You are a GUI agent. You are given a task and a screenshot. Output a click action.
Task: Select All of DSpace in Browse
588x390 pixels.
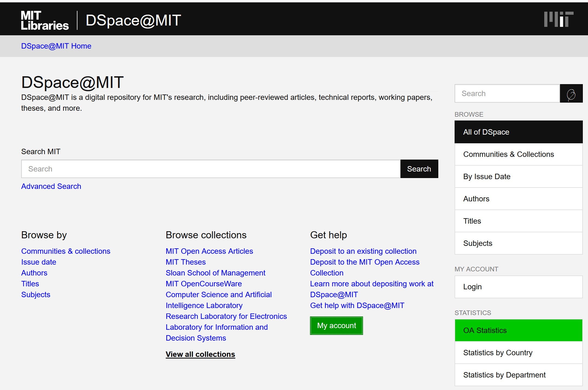(518, 132)
